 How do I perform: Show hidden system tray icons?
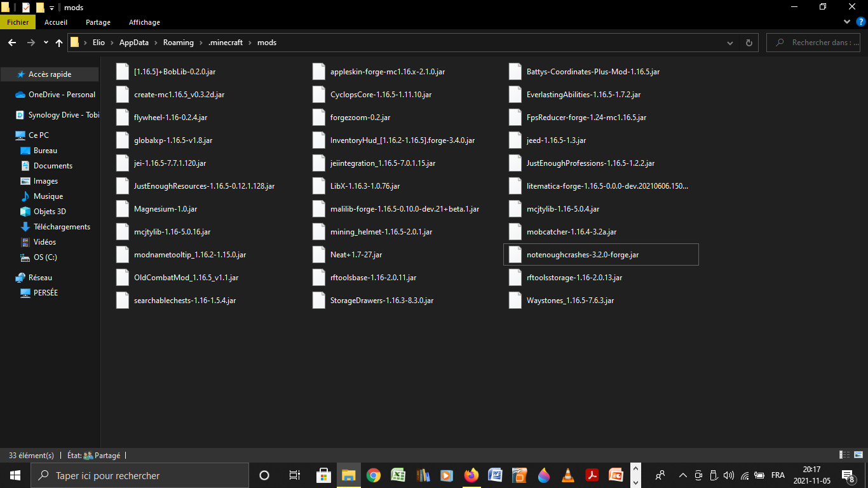click(683, 475)
